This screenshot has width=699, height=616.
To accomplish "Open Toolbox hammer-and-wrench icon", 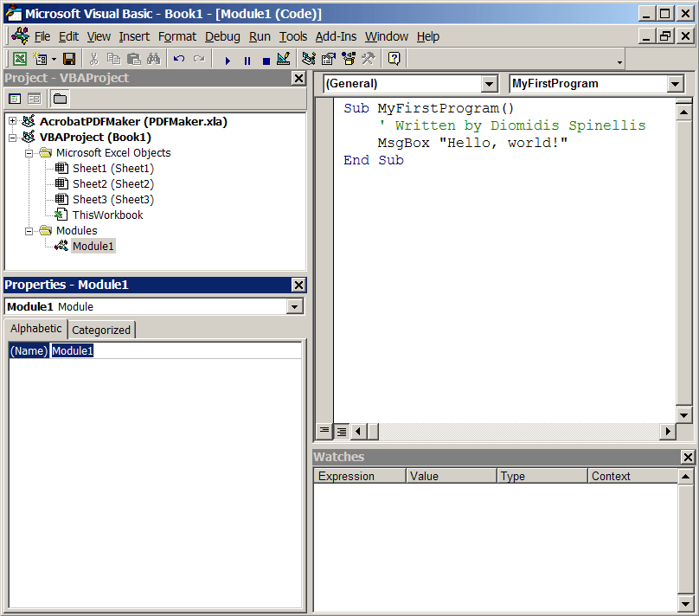I will [x=369, y=59].
